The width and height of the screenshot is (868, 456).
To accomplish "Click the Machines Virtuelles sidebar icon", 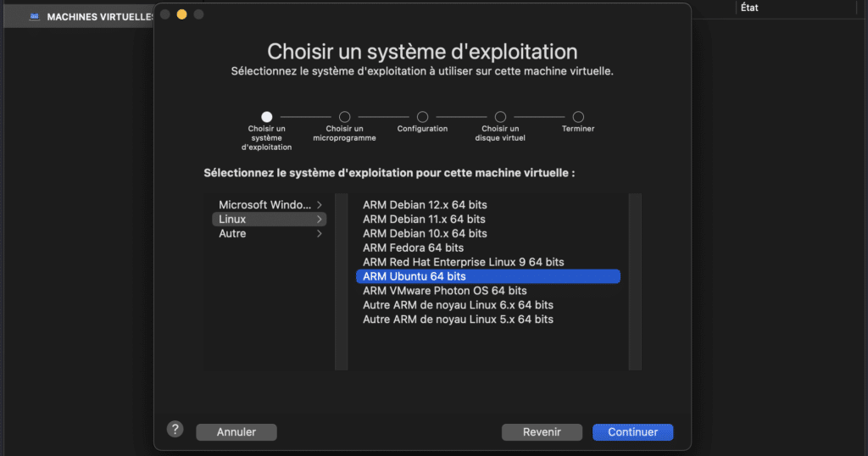I will (x=34, y=17).
